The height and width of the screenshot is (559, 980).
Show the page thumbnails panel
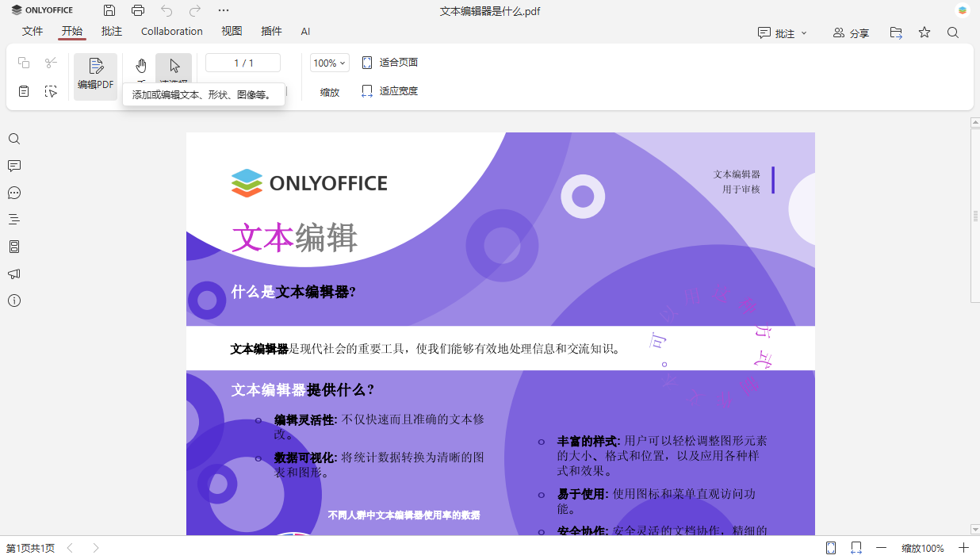coord(14,247)
